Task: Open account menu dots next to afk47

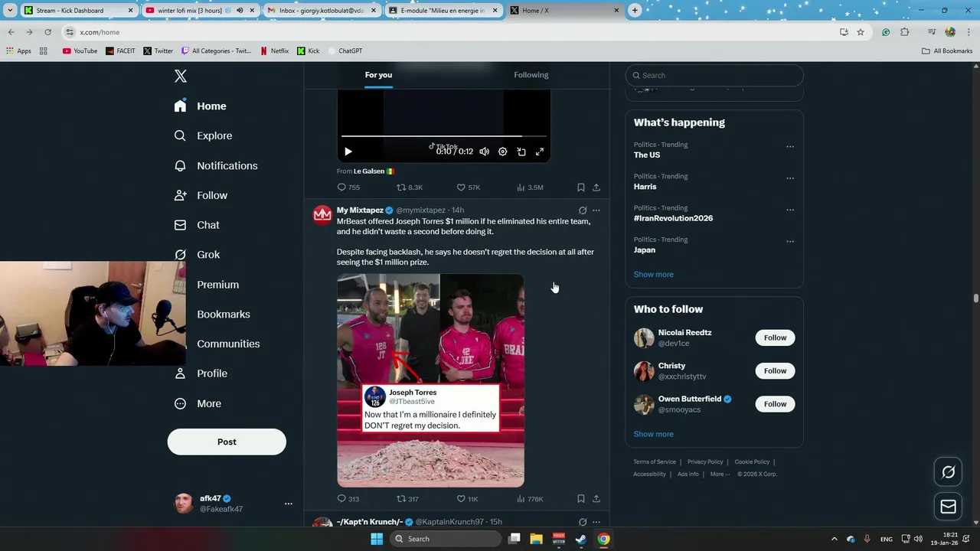Action: pos(289,504)
